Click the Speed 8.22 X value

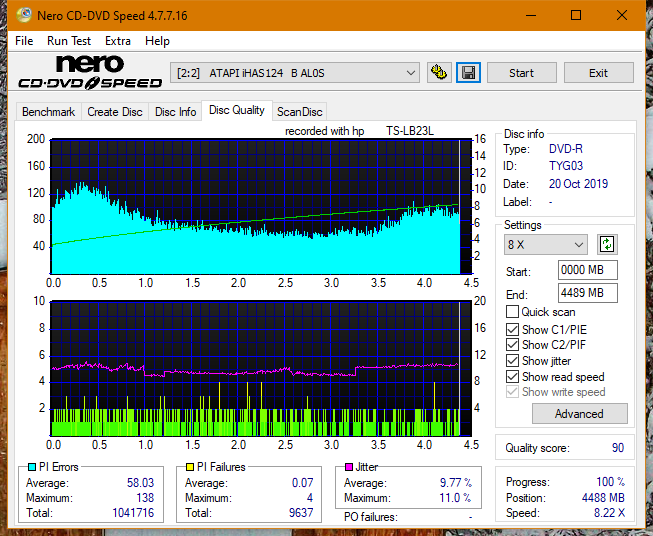point(609,513)
